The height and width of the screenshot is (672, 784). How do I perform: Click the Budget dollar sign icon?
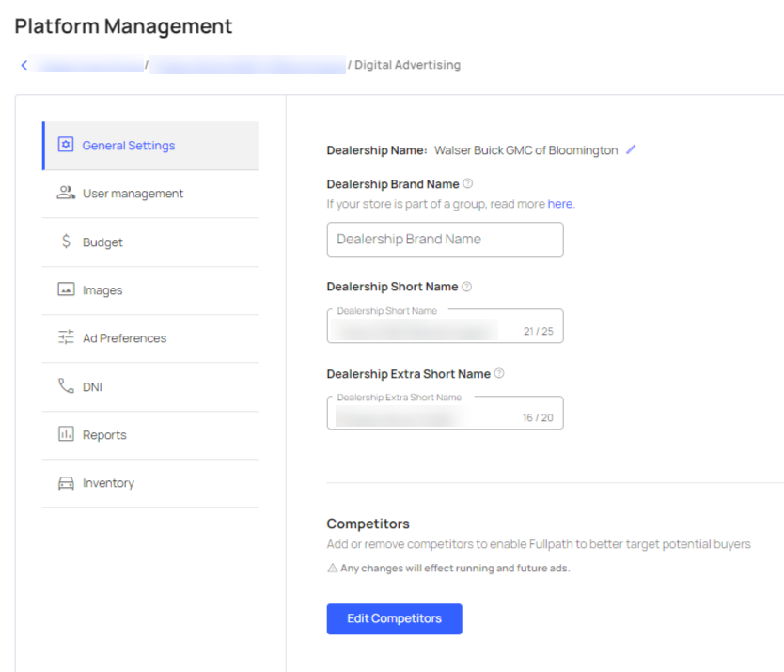(66, 242)
